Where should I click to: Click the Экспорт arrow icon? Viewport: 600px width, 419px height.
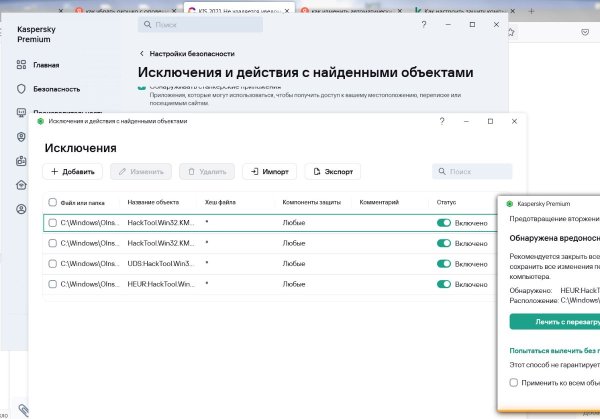pyautogui.click(x=315, y=171)
